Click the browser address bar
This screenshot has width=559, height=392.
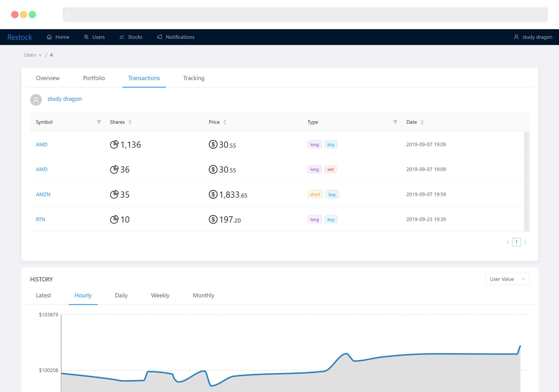coord(305,15)
